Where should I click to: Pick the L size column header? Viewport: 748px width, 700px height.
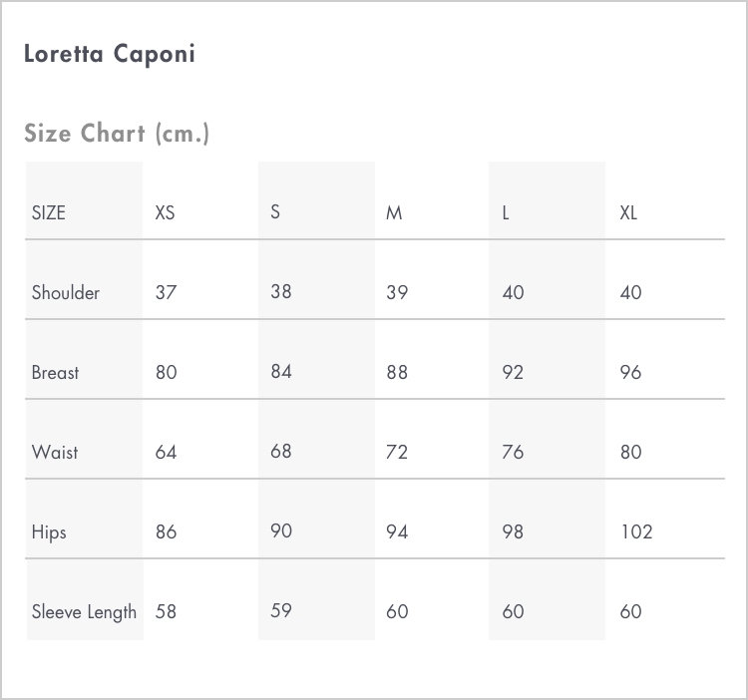(506, 212)
